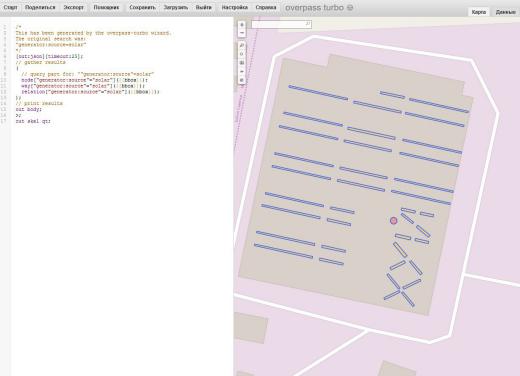
Task: Click the manual bounding box select icon
Action: [x=242, y=62]
